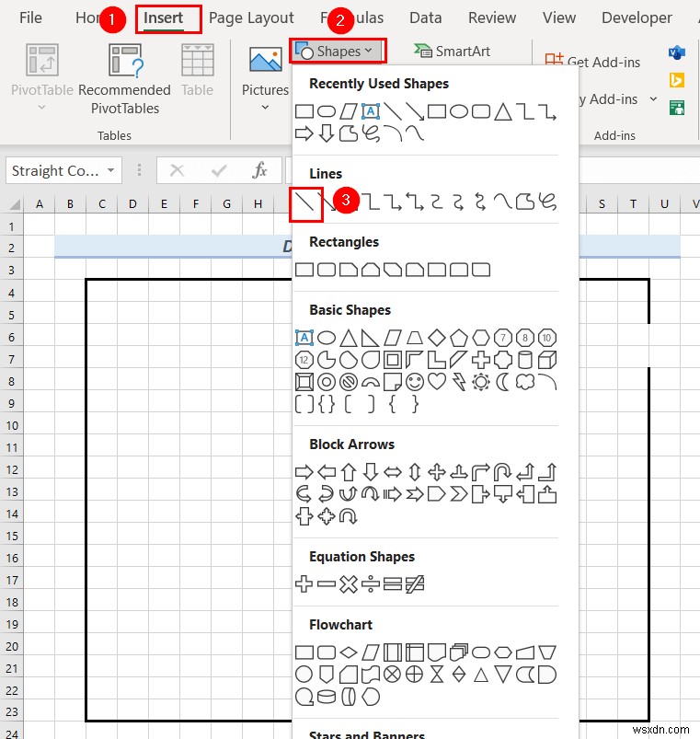The height and width of the screenshot is (739, 700).
Task: Click Recommended PivotTables button
Action: point(124,79)
